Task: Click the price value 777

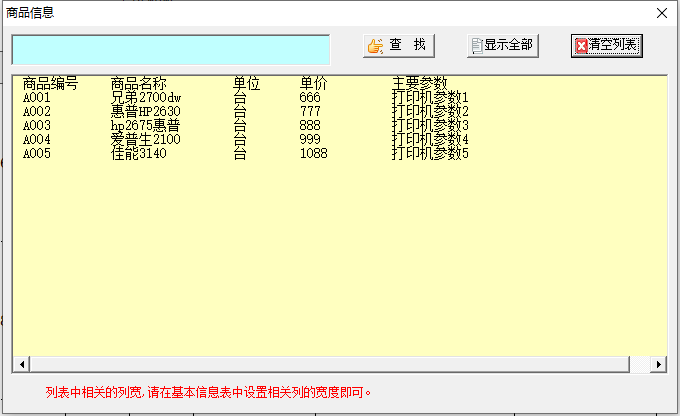Action: (310, 111)
